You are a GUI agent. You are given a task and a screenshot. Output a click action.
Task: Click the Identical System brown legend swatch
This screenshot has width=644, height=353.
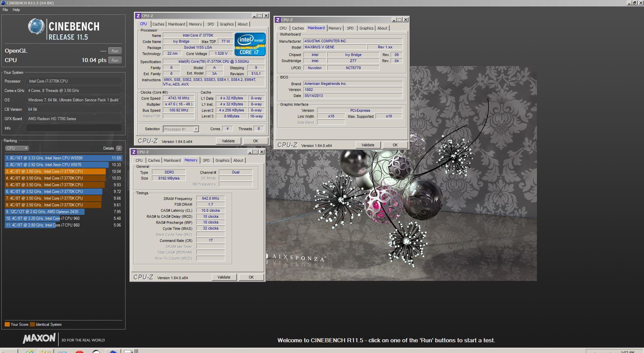point(32,324)
